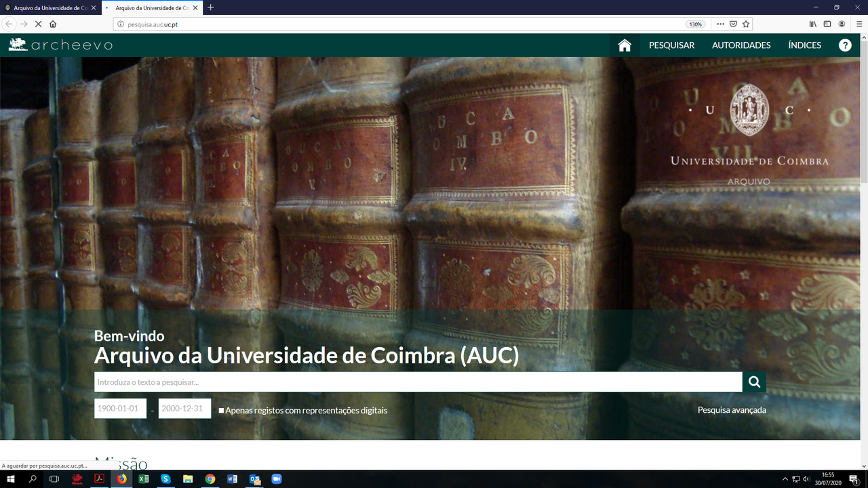Open Google Chrome from taskbar
Viewport: 868px width, 488px height.
point(210,479)
